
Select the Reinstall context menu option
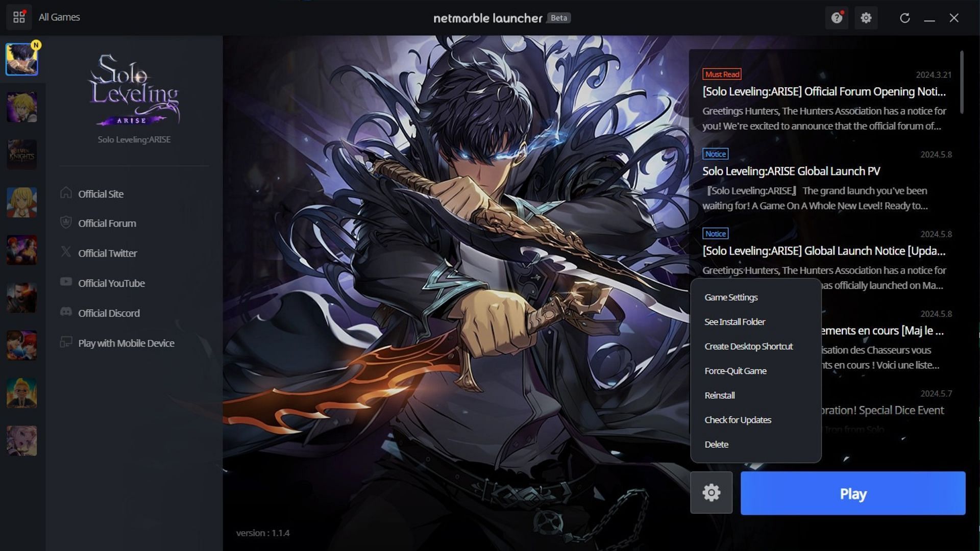coord(719,395)
